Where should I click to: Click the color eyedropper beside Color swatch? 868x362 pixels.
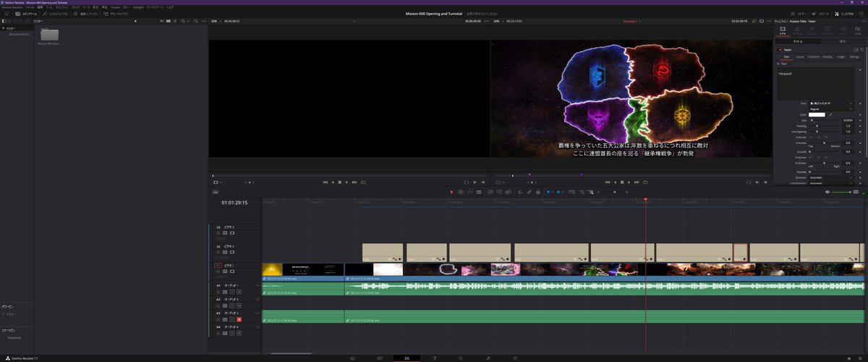[x=830, y=115]
